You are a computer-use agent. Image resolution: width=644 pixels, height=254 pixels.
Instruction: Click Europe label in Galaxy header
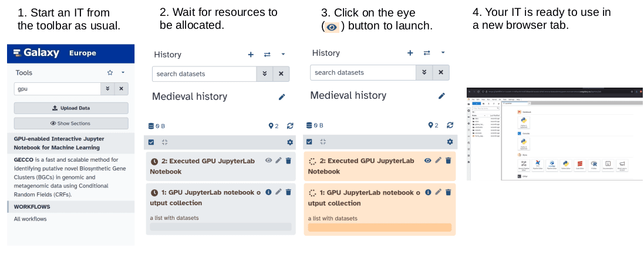click(x=83, y=53)
